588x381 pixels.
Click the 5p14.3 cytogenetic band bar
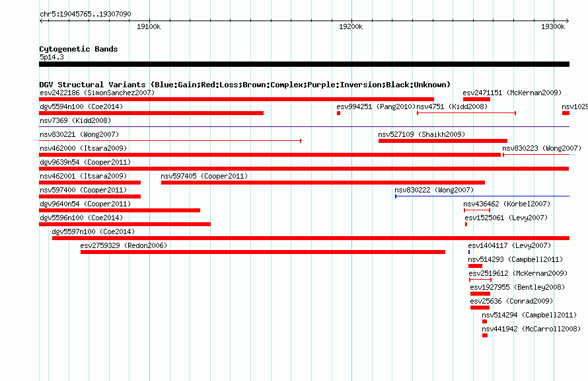pos(304,64)
